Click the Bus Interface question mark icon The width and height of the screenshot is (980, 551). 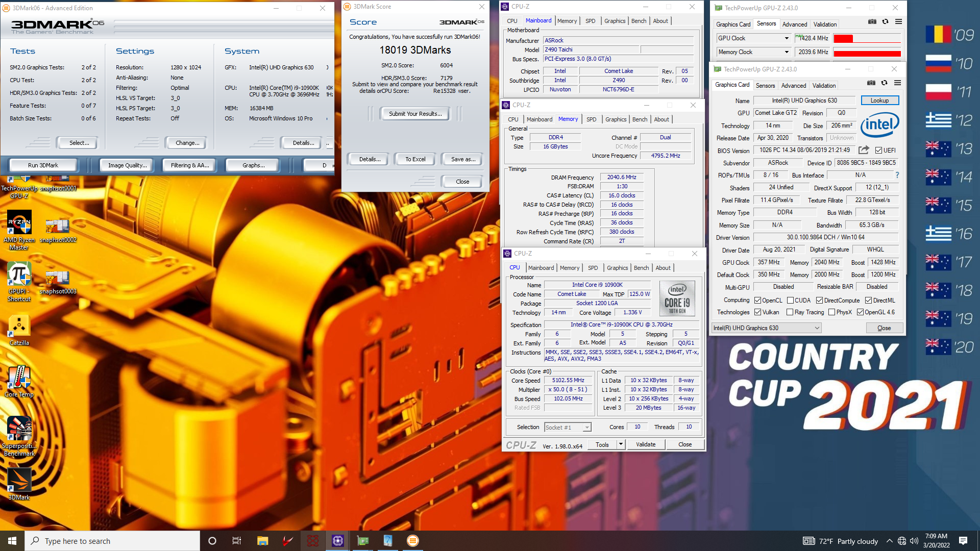click(x=897, y=175)
